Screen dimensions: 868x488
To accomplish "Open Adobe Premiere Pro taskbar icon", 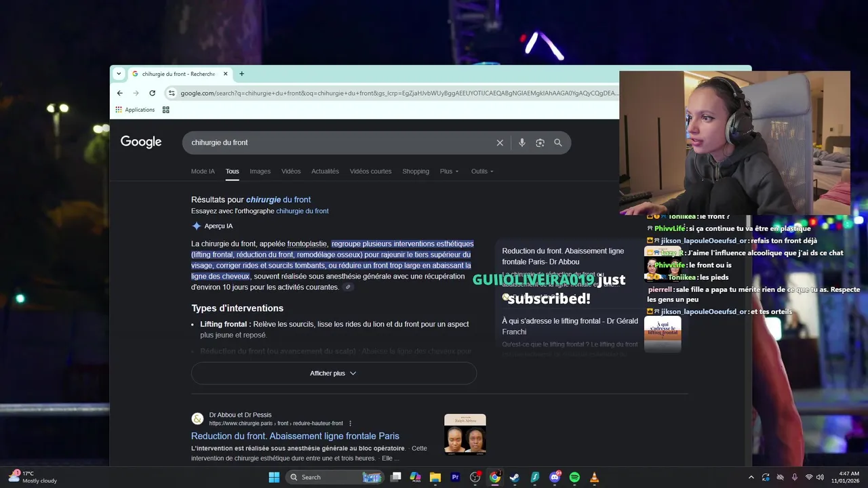I will coord(456,477).
